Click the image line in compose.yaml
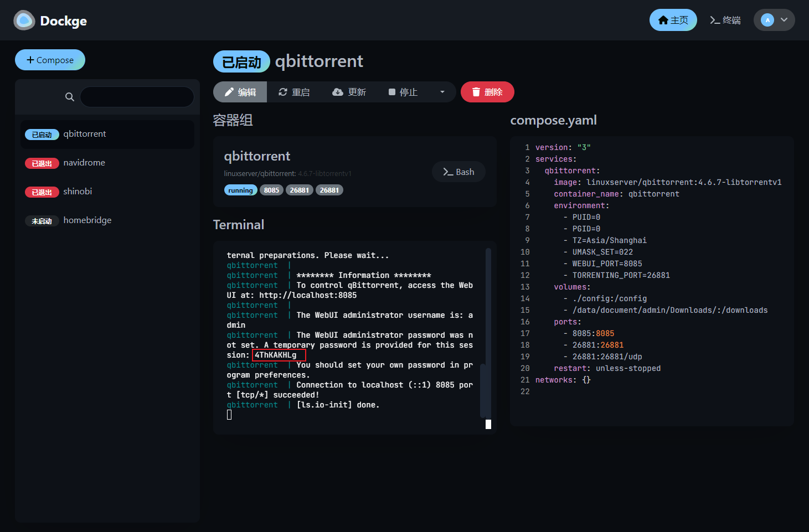The height and width of the screenshot is (532, 809). pos(667,182)
